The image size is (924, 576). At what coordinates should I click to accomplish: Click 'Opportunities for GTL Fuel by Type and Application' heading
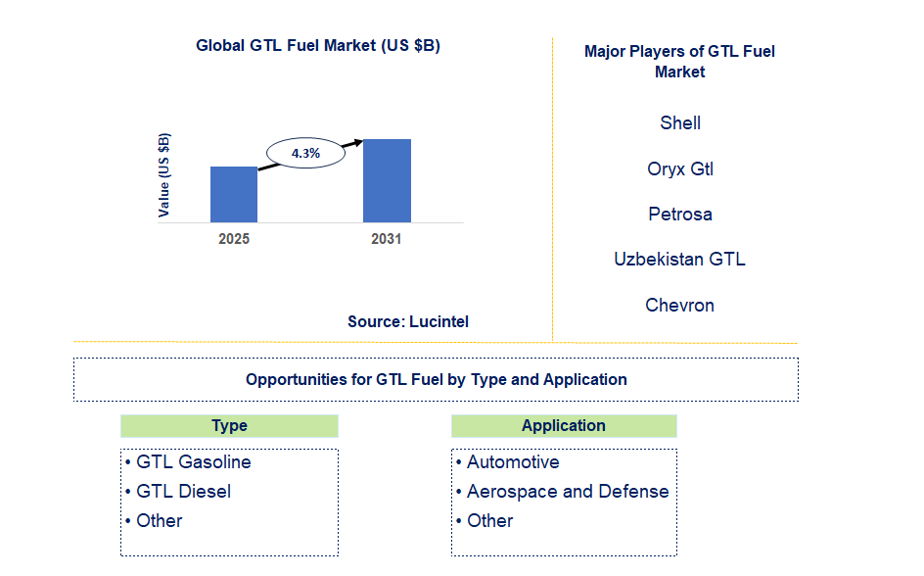click(437, 380)
